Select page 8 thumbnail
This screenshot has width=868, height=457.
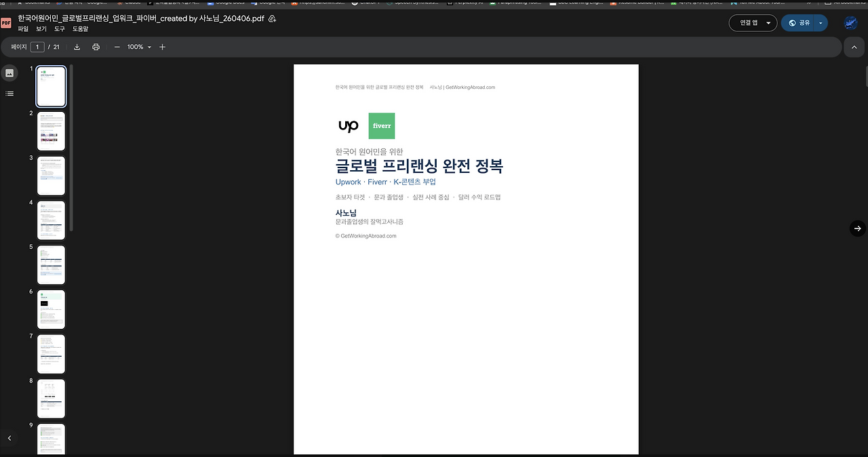click(x=51, y=399)
